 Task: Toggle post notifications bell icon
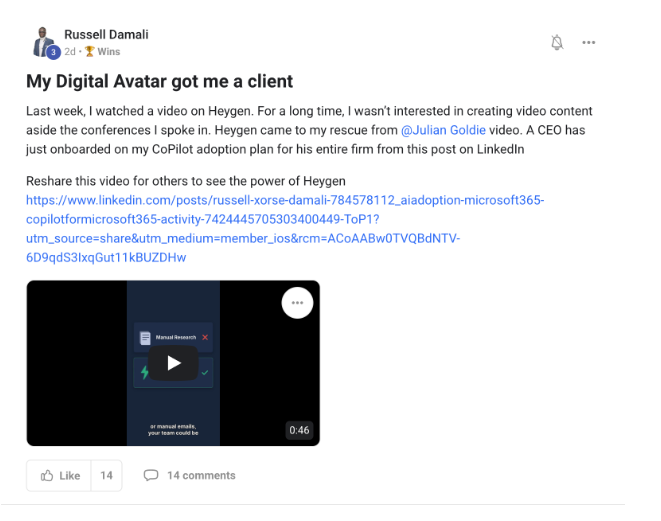tap(557, 42)
